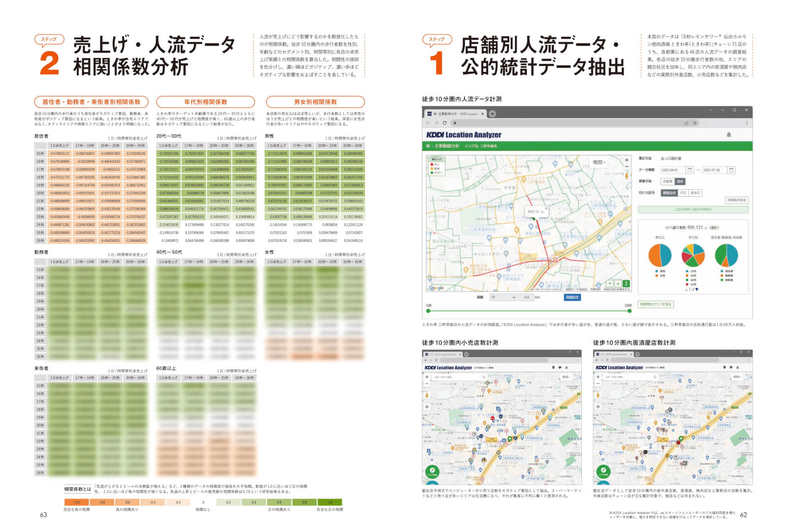Viewport: 787px width, 532px height.
Task: Open the three-dot browser menu in the top KDDI window
Action: [x=747, y=123]
